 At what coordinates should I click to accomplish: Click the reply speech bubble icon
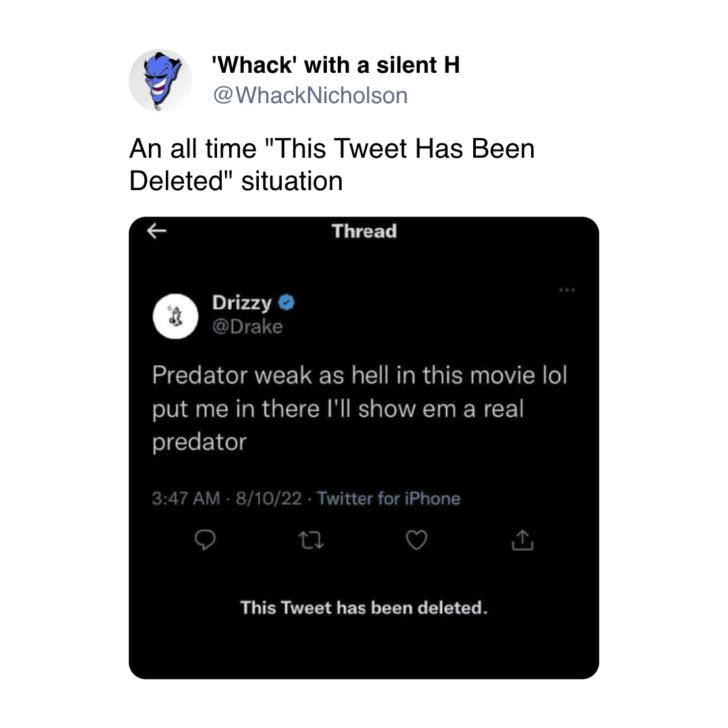tap(205, 539)
